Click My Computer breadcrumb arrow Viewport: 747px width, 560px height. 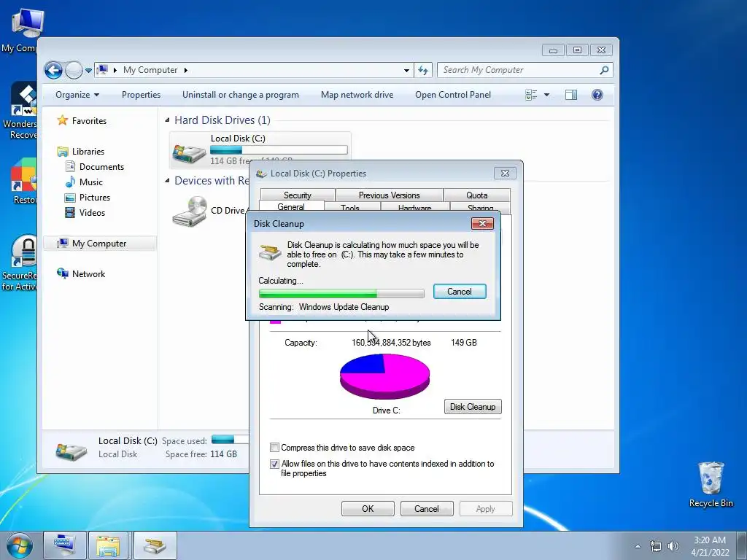click(186, 70)
